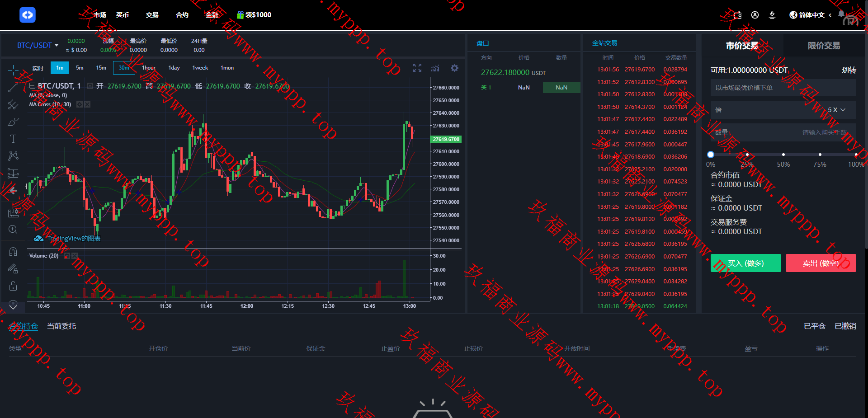The width and height of the screenshot is (868, 418).
Task: Click the download app icon
Action: 772,15
